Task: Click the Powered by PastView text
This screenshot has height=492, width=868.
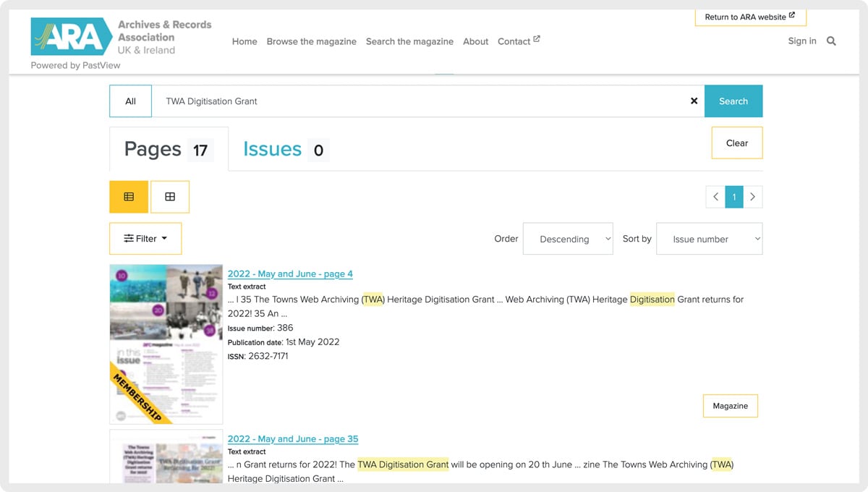Action: 76,65
